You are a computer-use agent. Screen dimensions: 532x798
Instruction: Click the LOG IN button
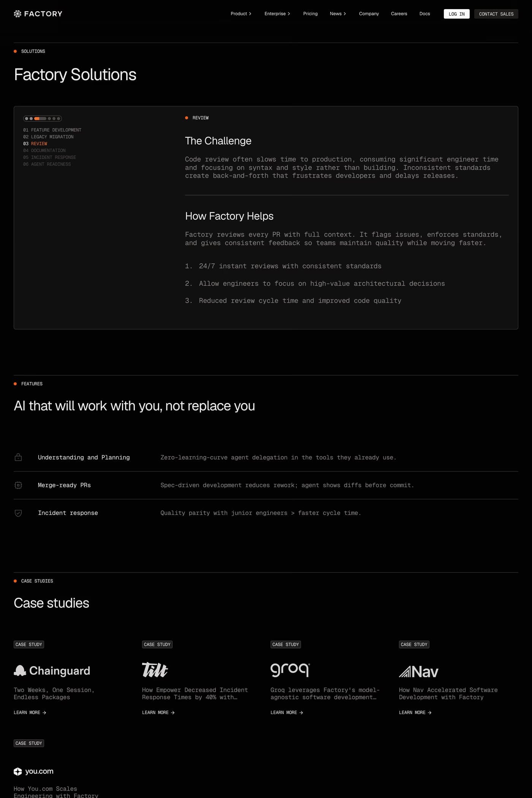[457, 14]
